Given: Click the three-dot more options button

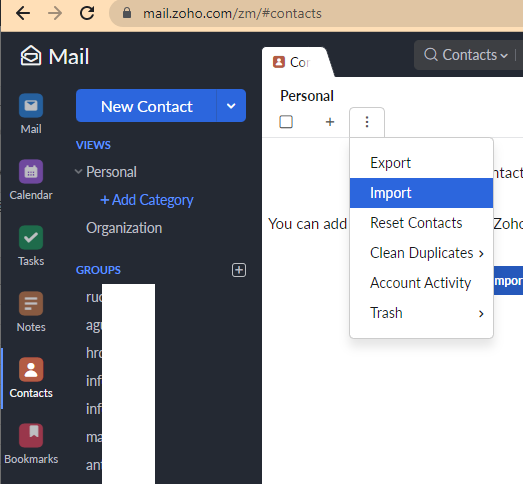Looking at the screenshot, I should [x=367, y=122].
